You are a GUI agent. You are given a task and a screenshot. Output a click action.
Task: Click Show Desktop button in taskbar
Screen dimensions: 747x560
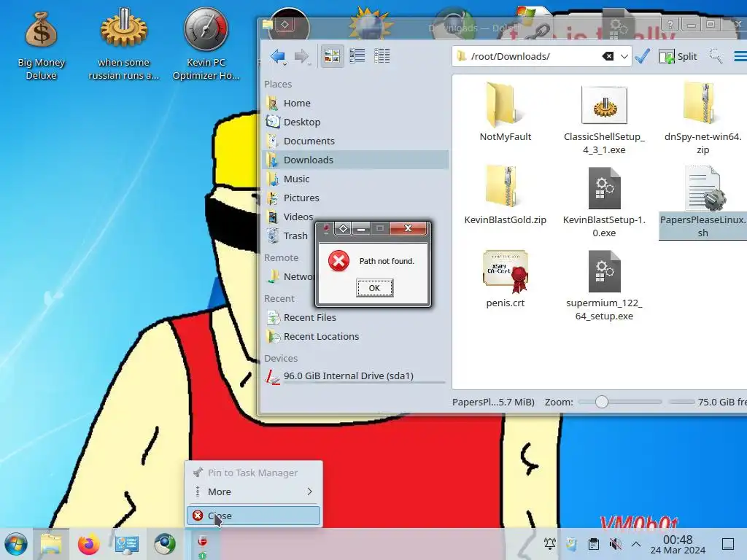coord(728,544)
